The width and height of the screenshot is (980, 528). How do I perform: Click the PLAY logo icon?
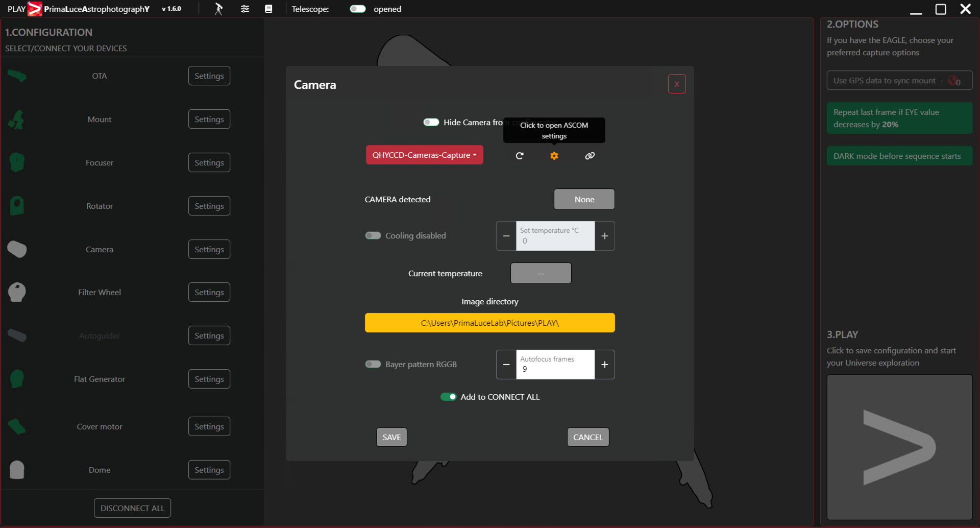[35, 9]
